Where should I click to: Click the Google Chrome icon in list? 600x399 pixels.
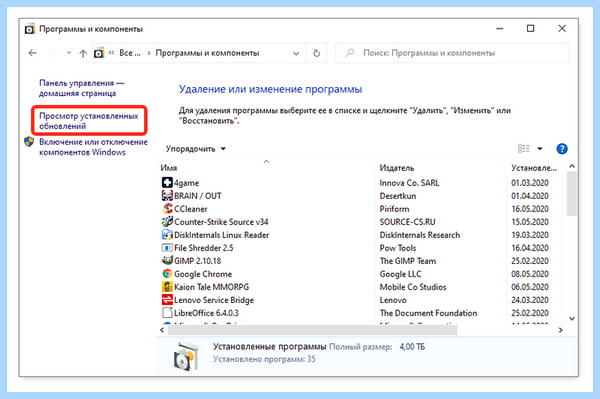coord(167,274)
